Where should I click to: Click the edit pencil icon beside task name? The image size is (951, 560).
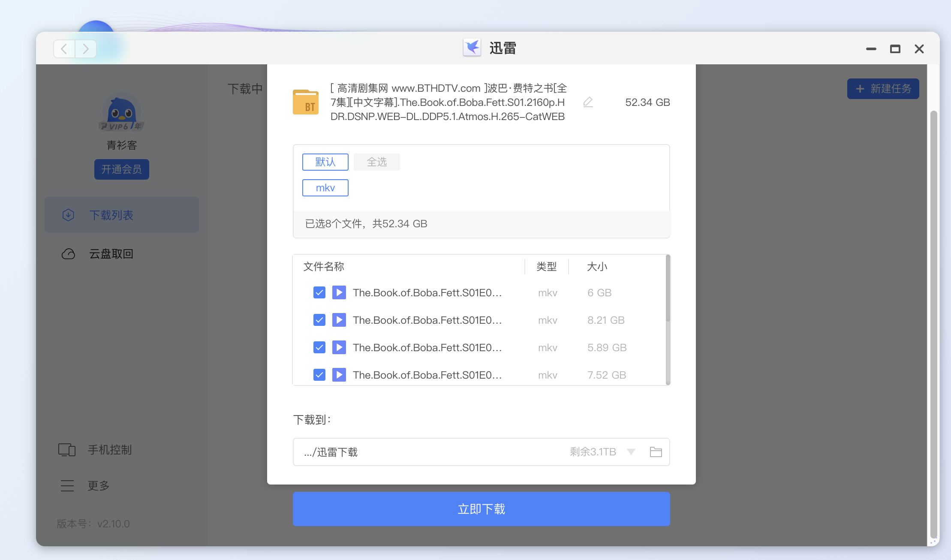click(588, 102)
